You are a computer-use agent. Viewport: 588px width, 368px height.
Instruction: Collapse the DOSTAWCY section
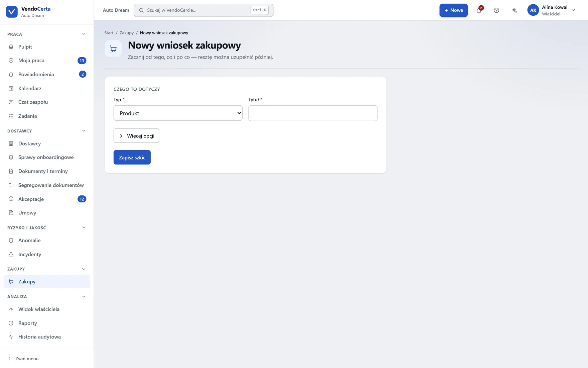[84, 131]
